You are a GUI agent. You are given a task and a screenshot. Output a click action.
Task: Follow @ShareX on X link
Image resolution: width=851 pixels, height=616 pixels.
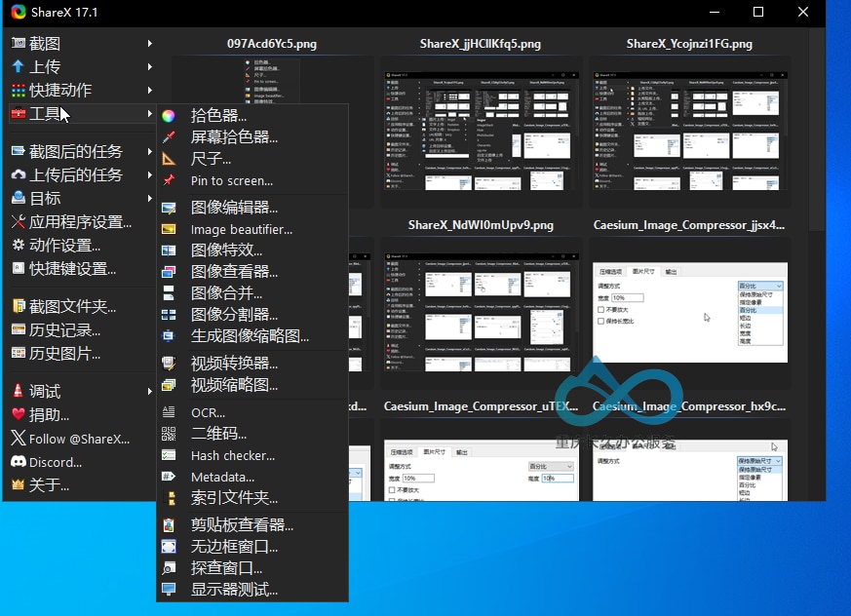tap(79, 439)
